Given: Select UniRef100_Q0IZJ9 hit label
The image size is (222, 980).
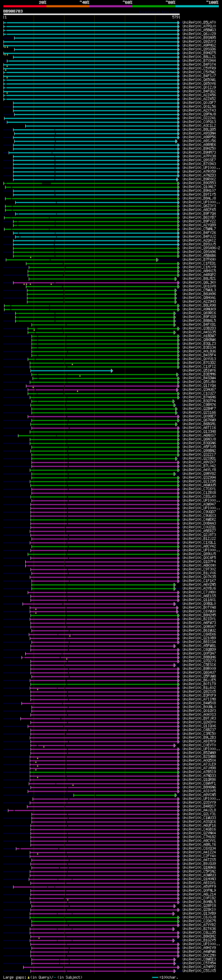Looking at the screenshot, I should click(x=199, y=88).
